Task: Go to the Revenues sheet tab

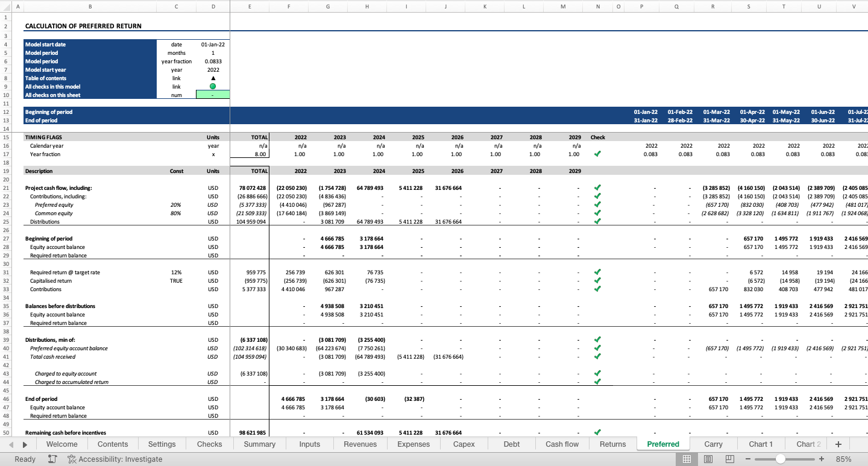Action: coord(360,444)
